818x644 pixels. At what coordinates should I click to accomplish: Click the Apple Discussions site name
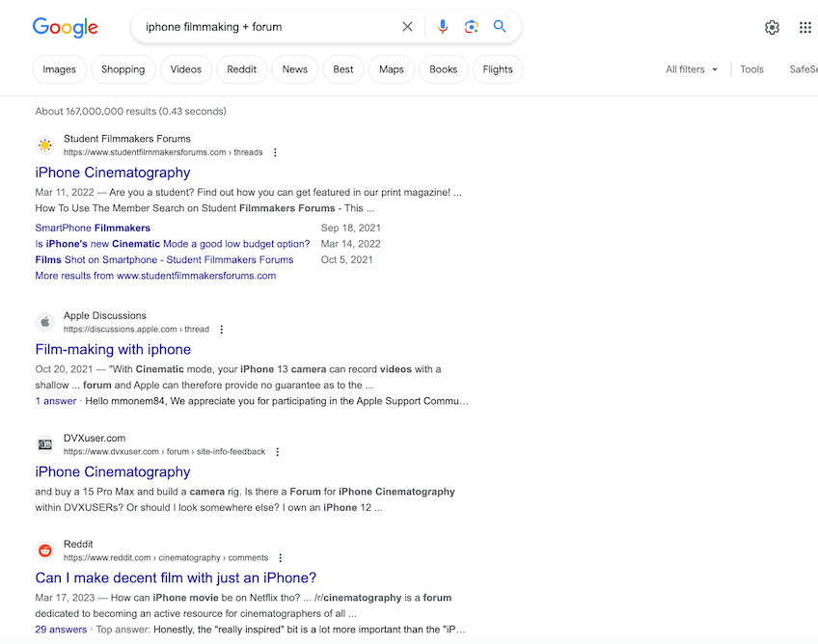(105, 315)
